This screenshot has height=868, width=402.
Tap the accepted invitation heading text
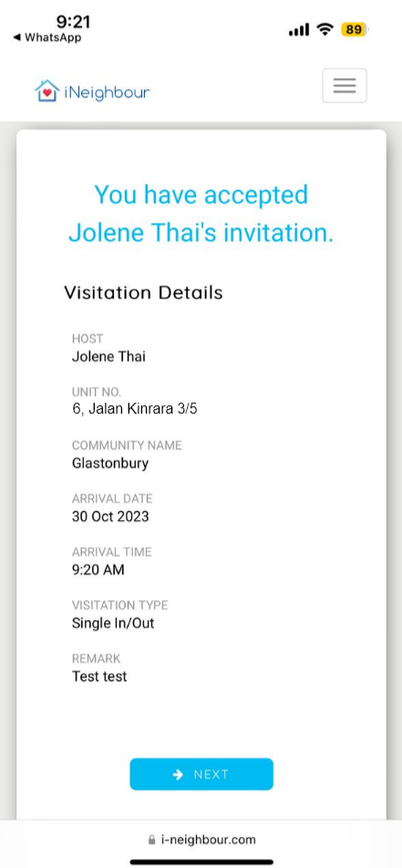click(201, 214)
